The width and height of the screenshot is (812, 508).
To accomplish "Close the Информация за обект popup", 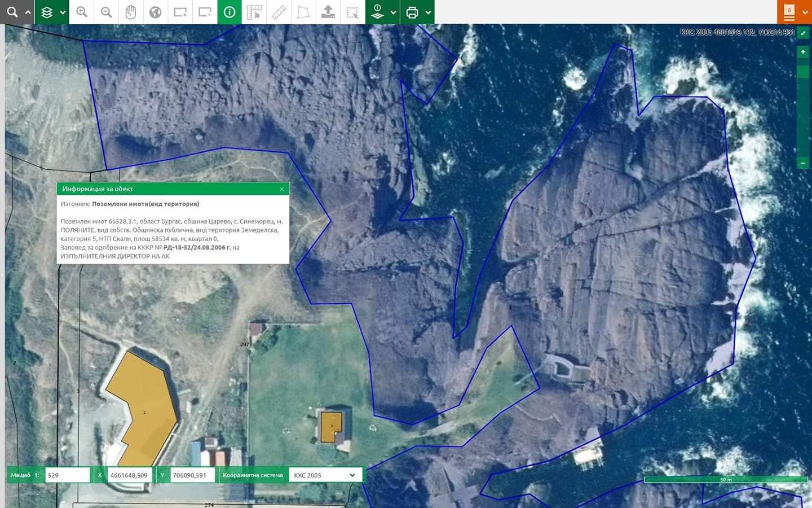I will pyautogui.click(x=282, y=189).
